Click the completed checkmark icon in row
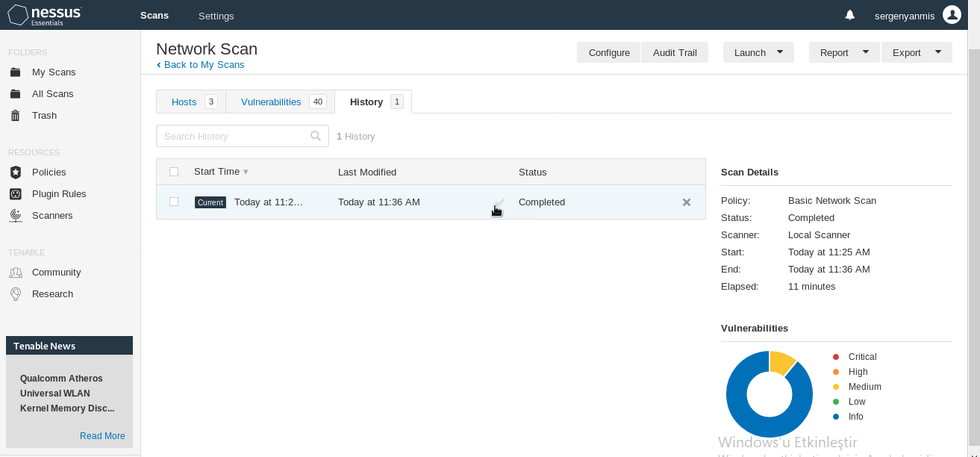This screenshot has height=457, width=980. click(x=499, y=202)
